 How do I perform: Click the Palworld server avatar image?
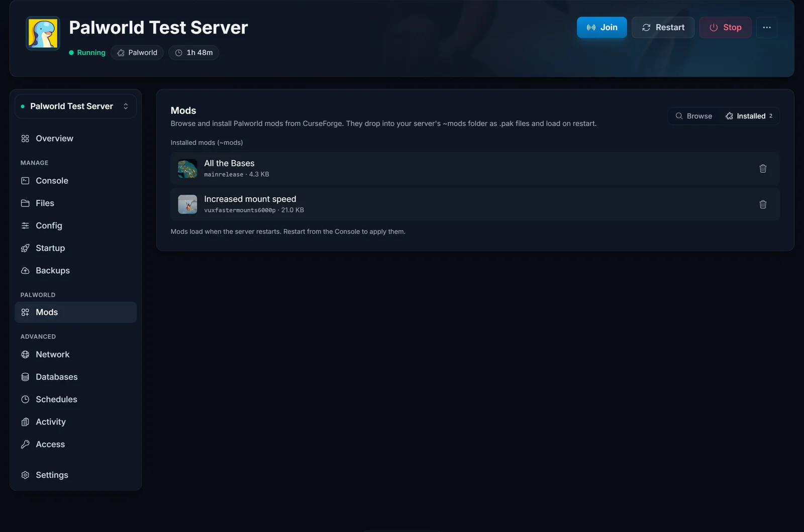[x=43, y=33]
